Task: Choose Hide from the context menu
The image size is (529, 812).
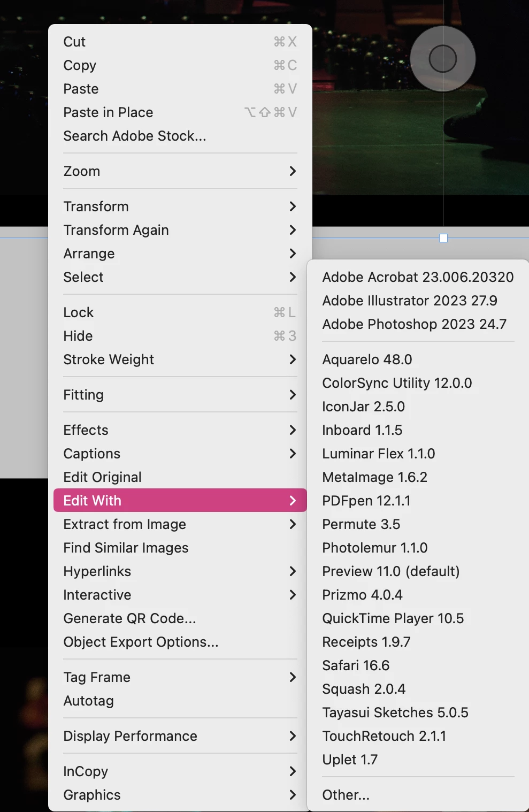Action: 180,336
